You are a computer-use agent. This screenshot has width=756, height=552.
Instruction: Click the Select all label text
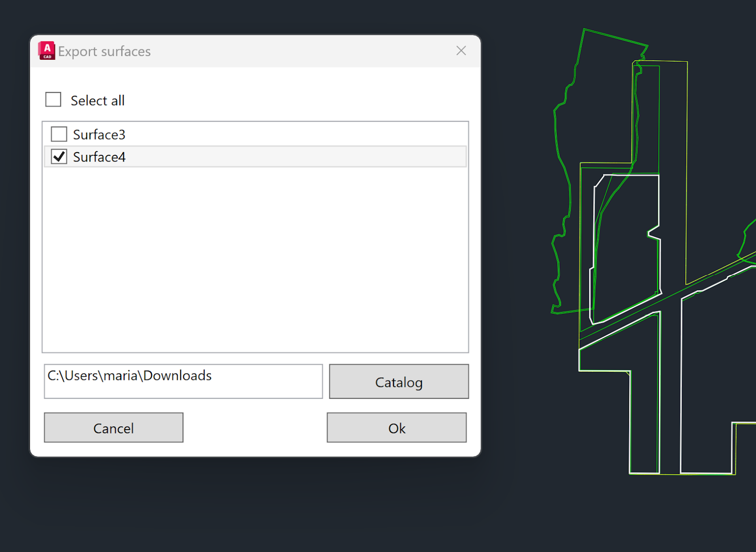[x=98, y=100]
